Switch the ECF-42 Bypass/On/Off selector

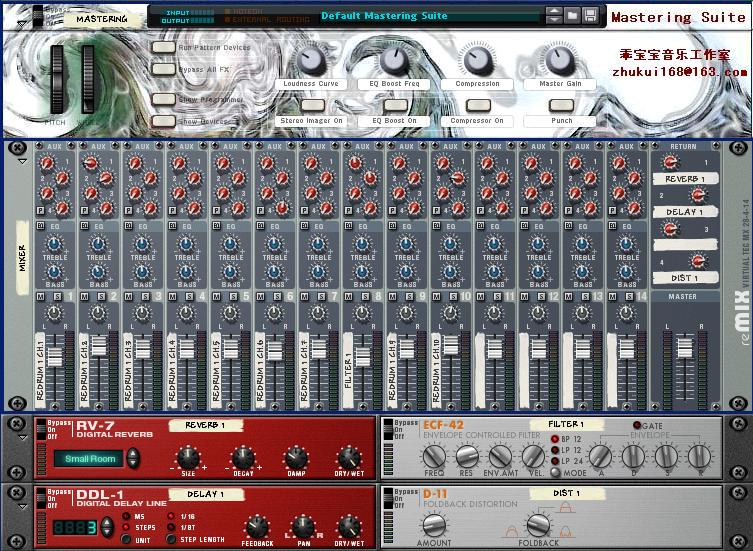(x=389, y=429)
